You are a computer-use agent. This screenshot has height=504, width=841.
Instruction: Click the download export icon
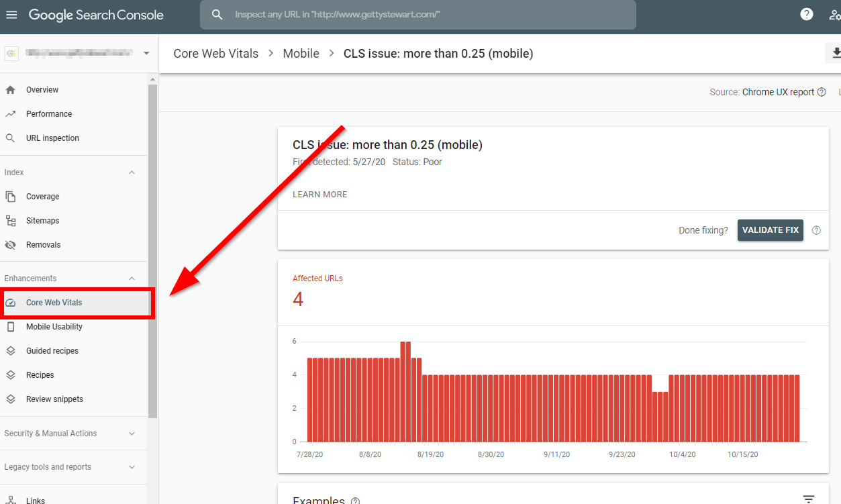(x=836, y=53)
